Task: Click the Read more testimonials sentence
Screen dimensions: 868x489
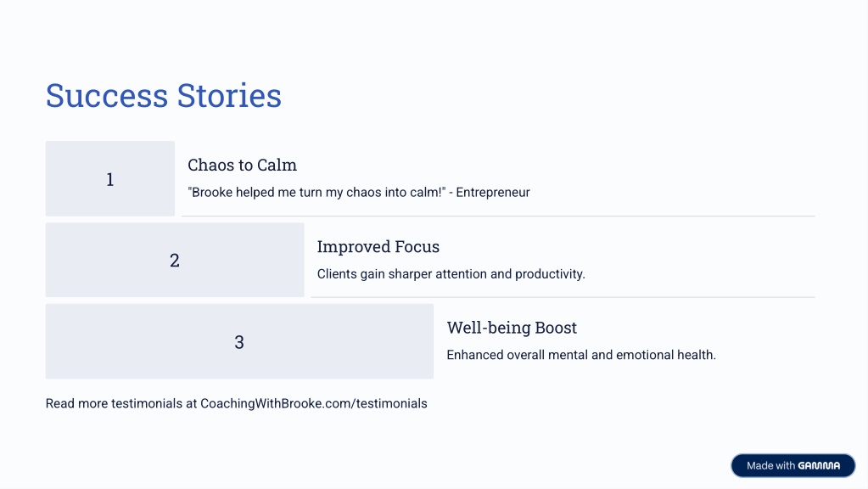Action: pos(237,403)
